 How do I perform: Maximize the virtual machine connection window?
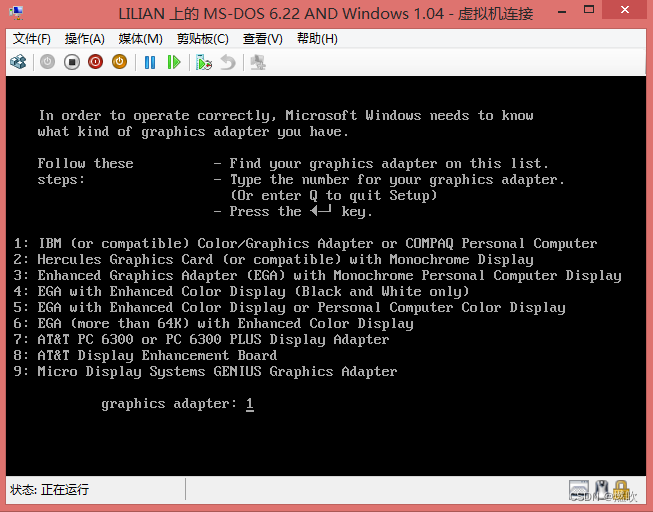(x=589, y=10)
